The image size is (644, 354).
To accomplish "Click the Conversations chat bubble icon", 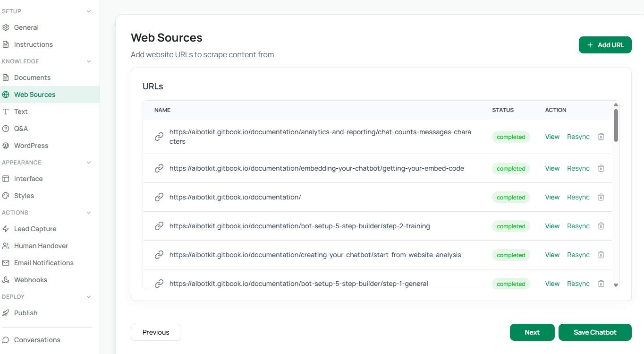I will coord(6,340).
